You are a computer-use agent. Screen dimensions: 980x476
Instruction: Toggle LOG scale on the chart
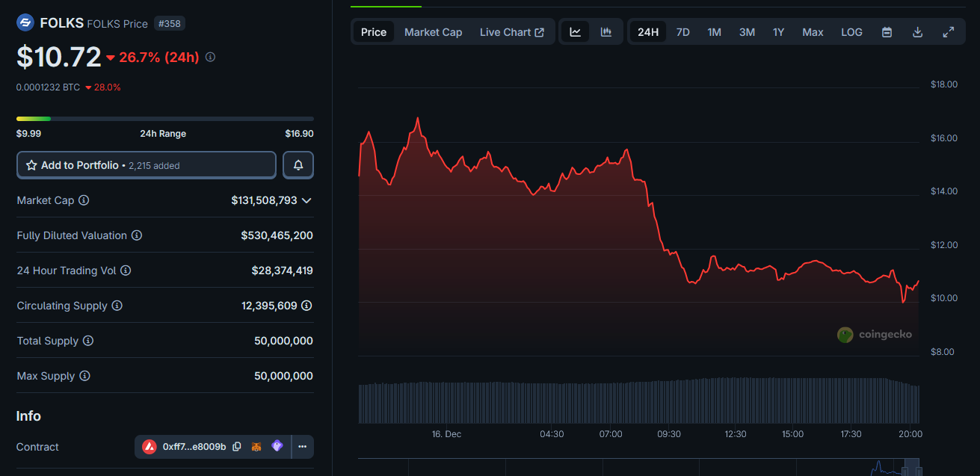tap(851, 32)
